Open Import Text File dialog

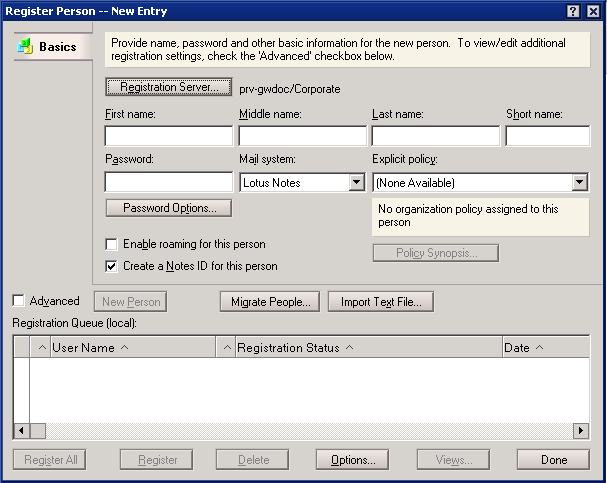click(381, 301)
